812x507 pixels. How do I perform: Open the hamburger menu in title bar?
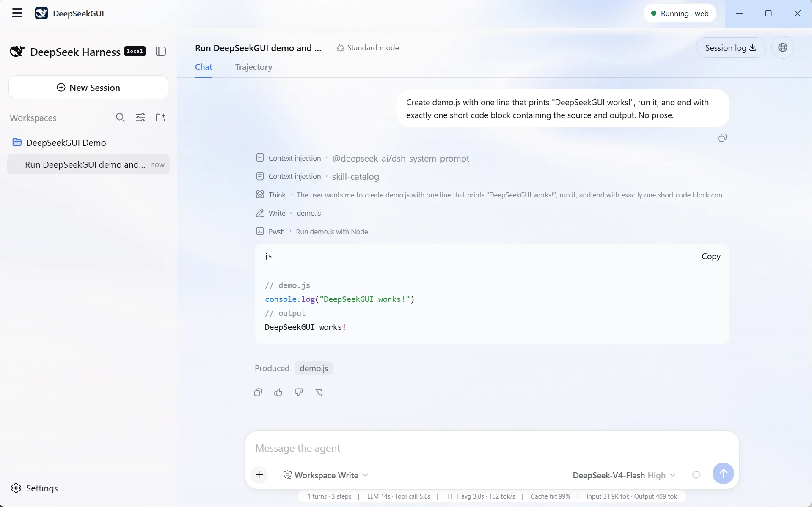click(x=17, y=13)
